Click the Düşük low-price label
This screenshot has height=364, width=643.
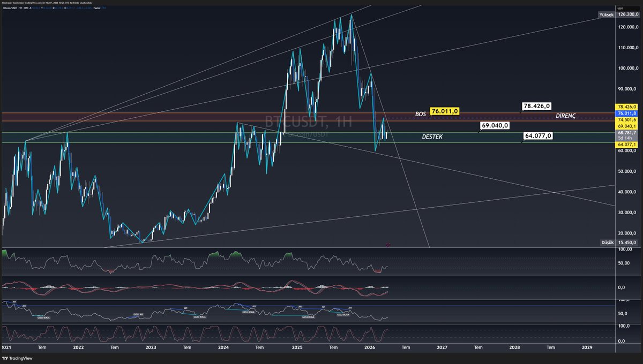(x=607, y=242)
